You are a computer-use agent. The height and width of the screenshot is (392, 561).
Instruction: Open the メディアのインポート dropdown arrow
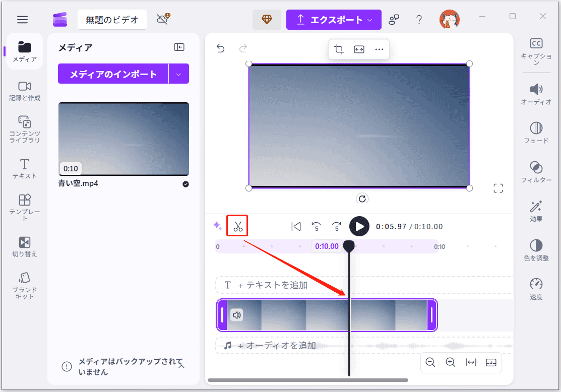pos(179,73)
